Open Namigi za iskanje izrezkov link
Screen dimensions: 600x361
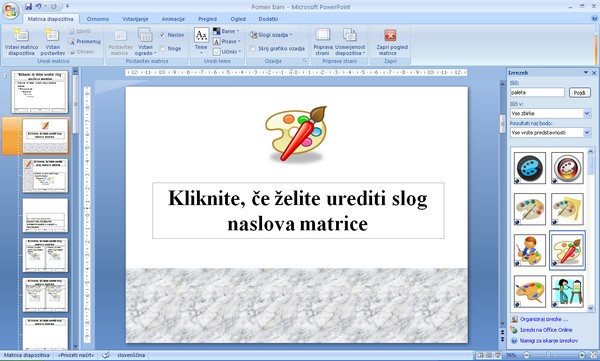point(549,340)
